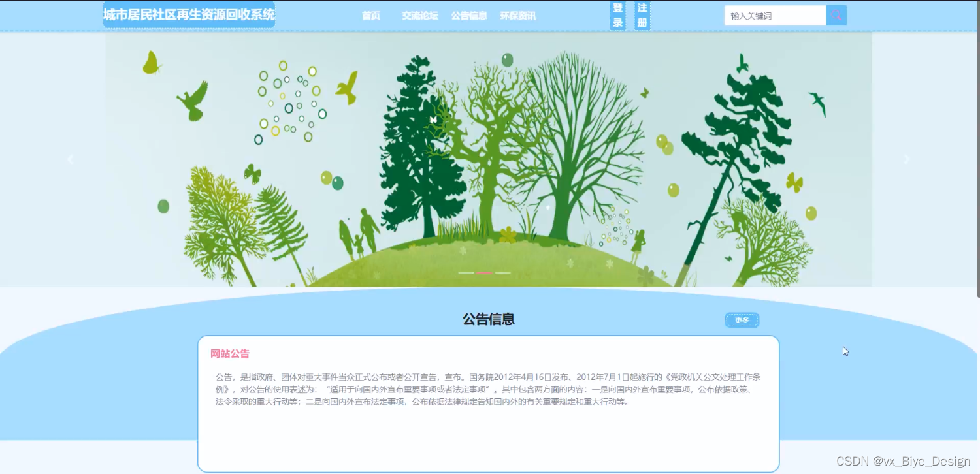Click the 注册 register button

642,16
